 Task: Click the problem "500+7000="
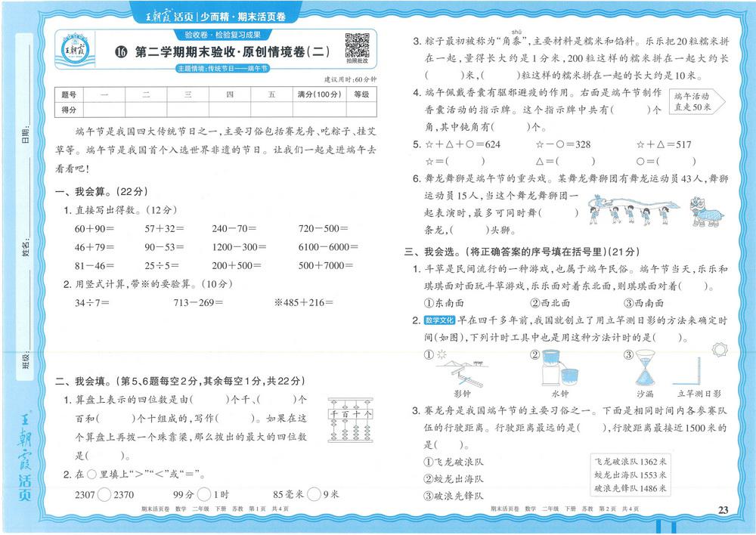[325, 265]
